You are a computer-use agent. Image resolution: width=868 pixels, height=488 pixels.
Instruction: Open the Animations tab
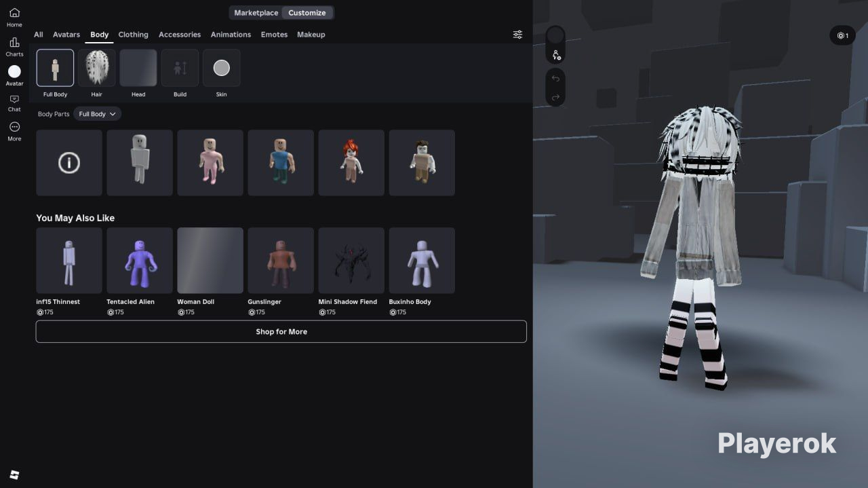point(231,35)
